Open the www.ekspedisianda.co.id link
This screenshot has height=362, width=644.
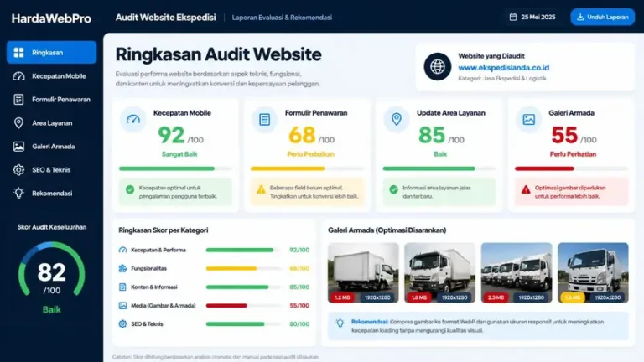click(503, 67)
